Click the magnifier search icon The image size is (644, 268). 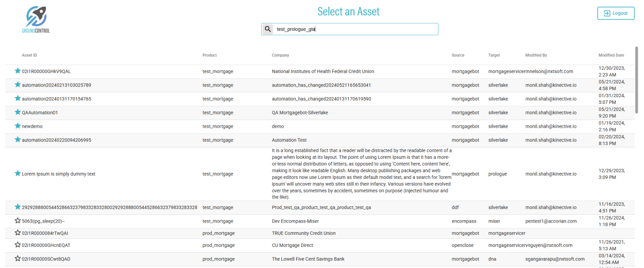(x=268, y=29)
